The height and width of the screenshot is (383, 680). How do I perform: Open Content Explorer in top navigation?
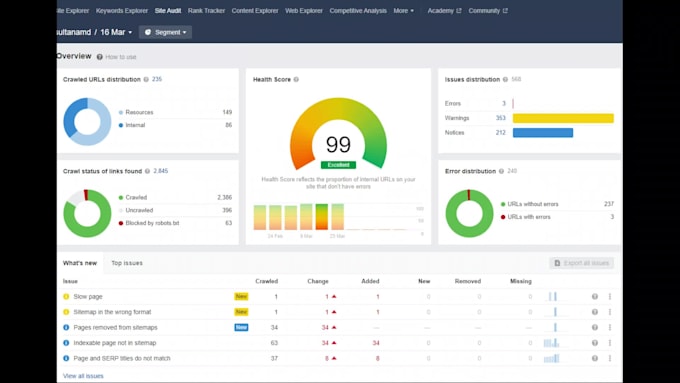coord(255,11)
